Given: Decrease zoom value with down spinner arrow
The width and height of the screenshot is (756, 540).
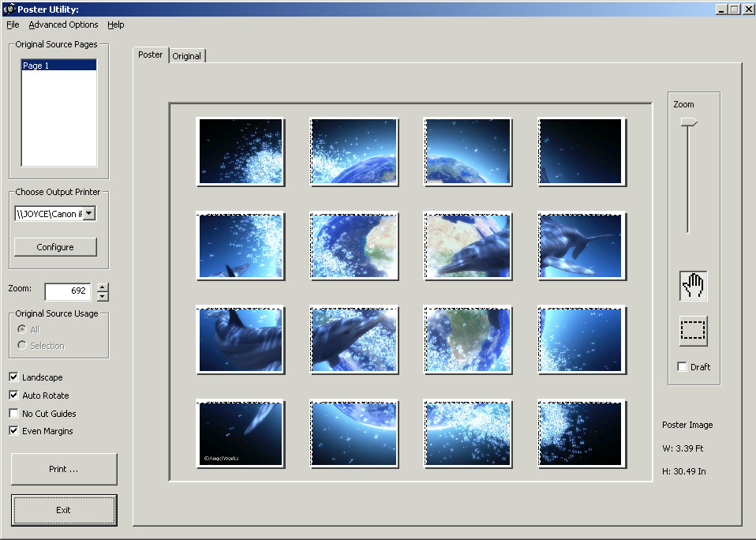Looking at the screenshot, I should pyautogui.click(x=103, y=297).
